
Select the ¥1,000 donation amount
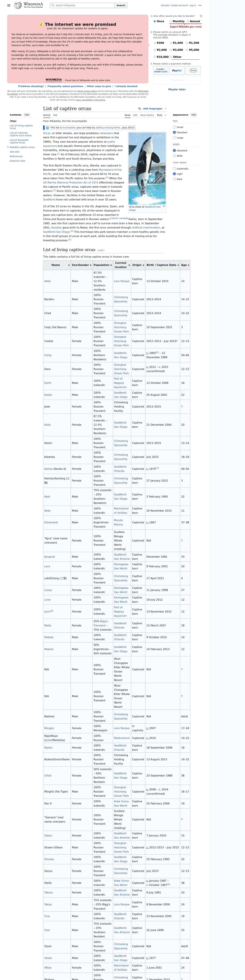coord(171,43)
